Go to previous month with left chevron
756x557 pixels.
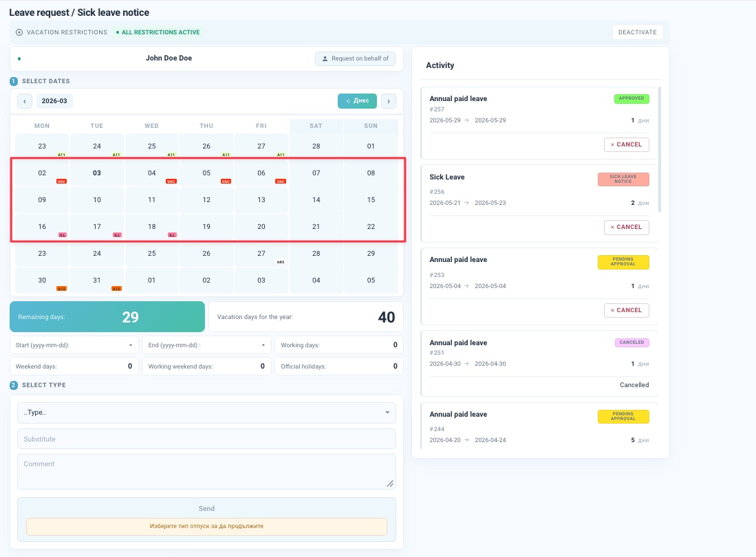coord(25,101)
